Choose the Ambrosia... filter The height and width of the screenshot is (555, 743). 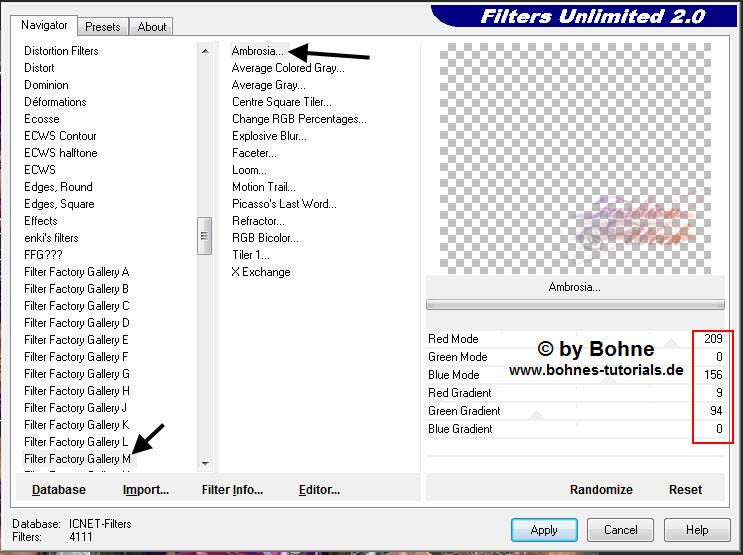point(258,51)
